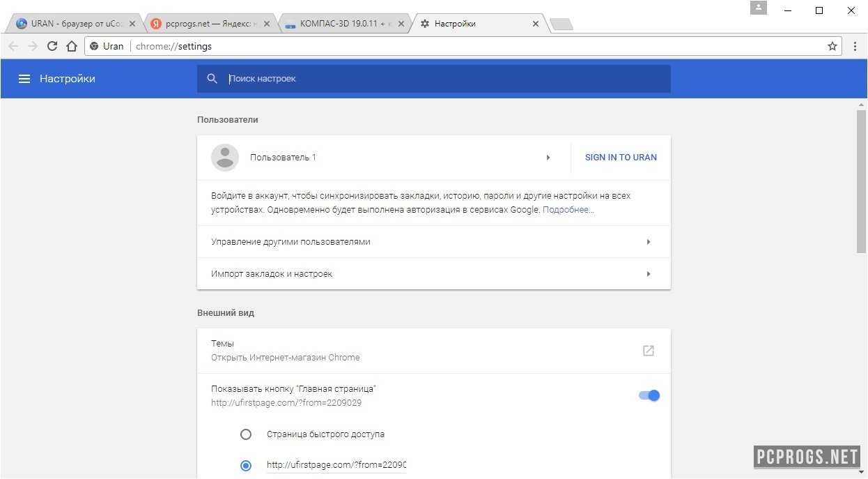The width and height of the screenshot is (868, 479).
Task: Open the Подробнее link
Action: point(568,210)
